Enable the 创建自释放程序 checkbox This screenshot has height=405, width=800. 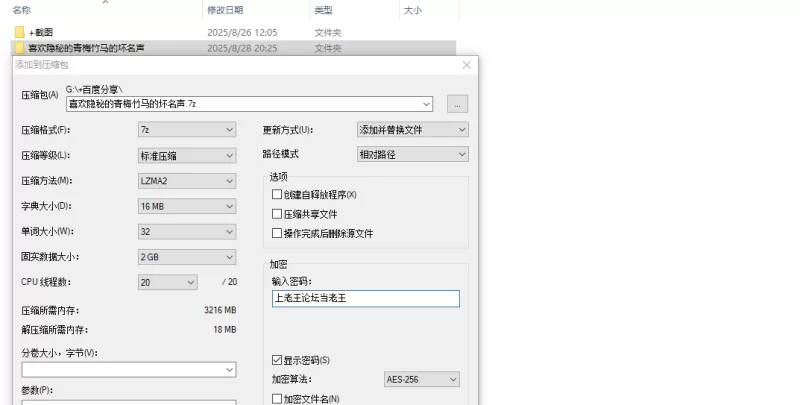pyautogui.click(x=277, y=194)
